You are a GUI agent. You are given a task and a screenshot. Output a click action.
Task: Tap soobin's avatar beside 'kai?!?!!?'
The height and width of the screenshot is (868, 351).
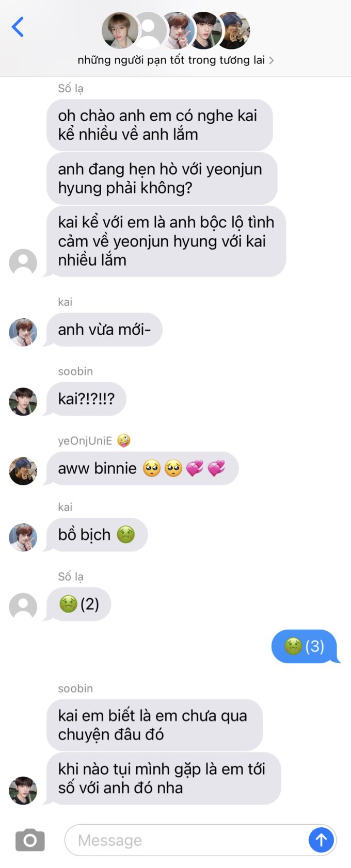point(23,402)
